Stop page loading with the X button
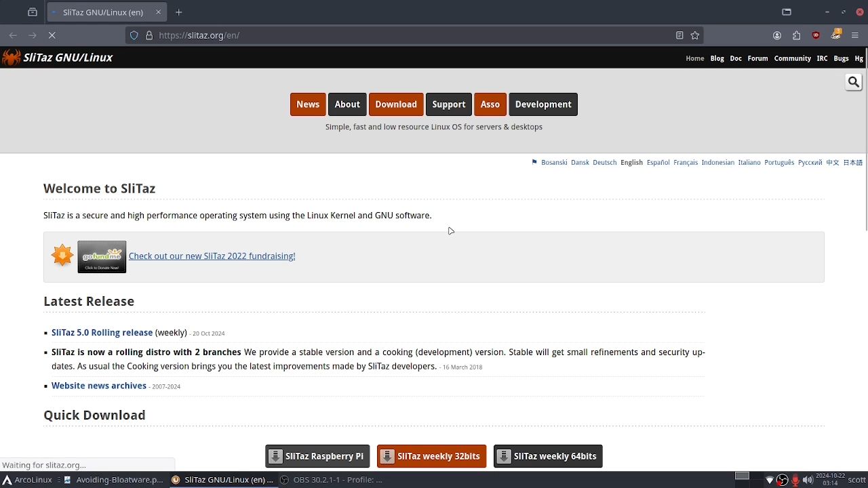 (54, 35)
